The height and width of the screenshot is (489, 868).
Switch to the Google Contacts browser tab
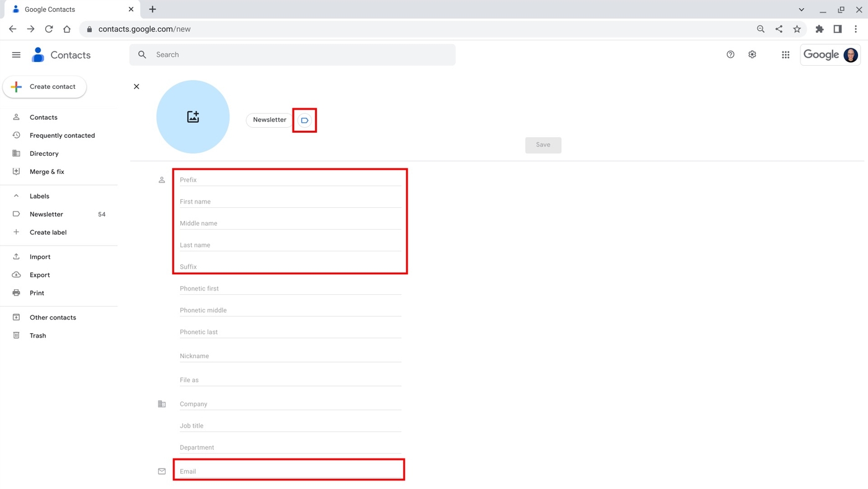68,9
